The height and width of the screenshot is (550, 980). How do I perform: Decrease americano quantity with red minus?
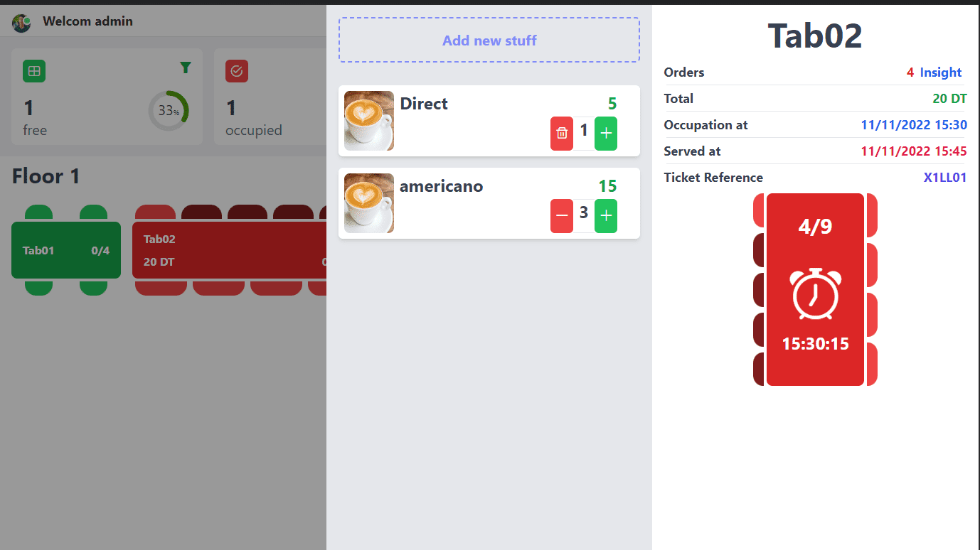point(562,216)
